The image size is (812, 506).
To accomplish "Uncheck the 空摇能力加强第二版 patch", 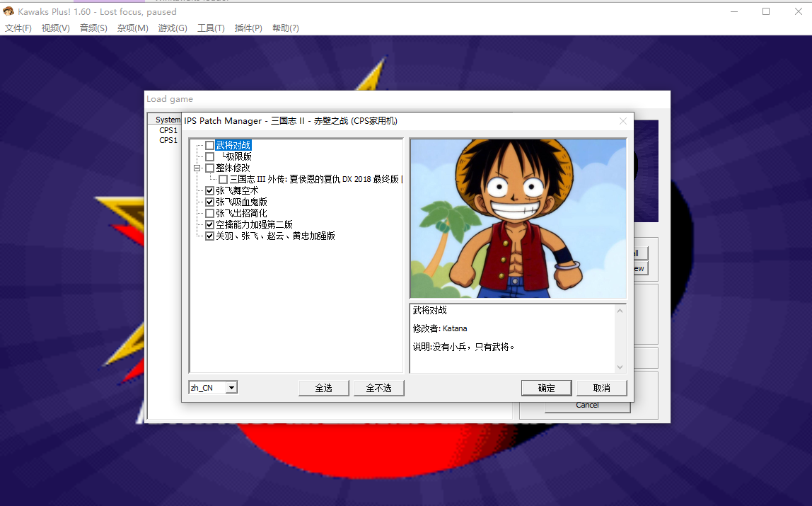I will pos(210,225).
